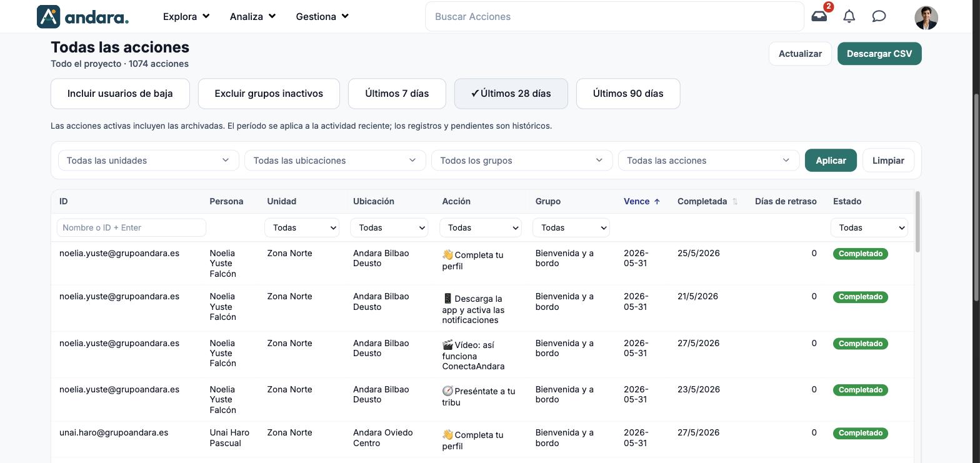Click the table vertical scrollbar
This screenshot has width=980, height=463.
pyautogui.click(x=917, y=222)
